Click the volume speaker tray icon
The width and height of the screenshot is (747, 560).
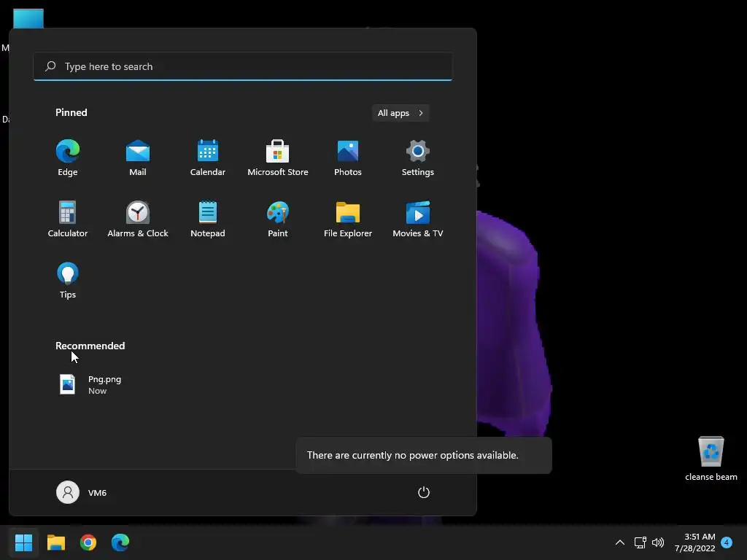tap(658, 542)
